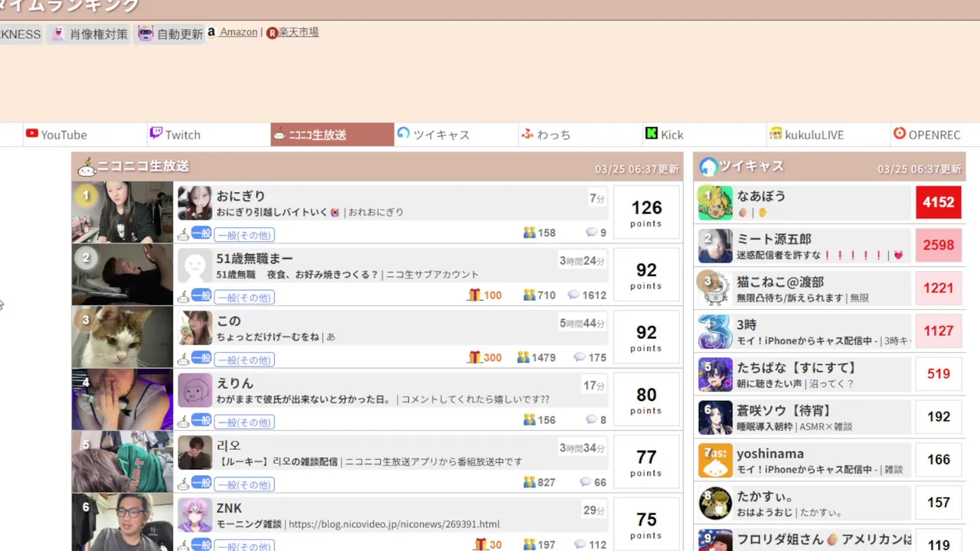Click the ツイキャス panel header icon
The height and width of the screenshot is (551, 980).
pos(708,166)
